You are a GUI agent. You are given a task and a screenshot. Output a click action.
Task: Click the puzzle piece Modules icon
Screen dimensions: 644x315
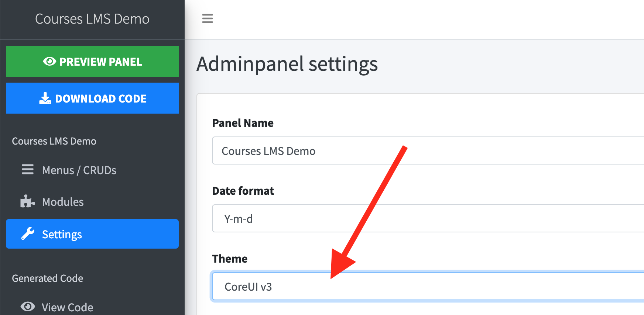[x=28, y=201]
